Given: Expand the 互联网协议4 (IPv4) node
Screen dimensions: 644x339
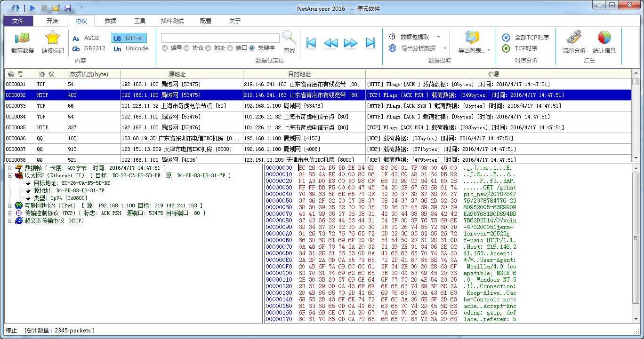Looking at the screenshot, I should click(10, 205).
